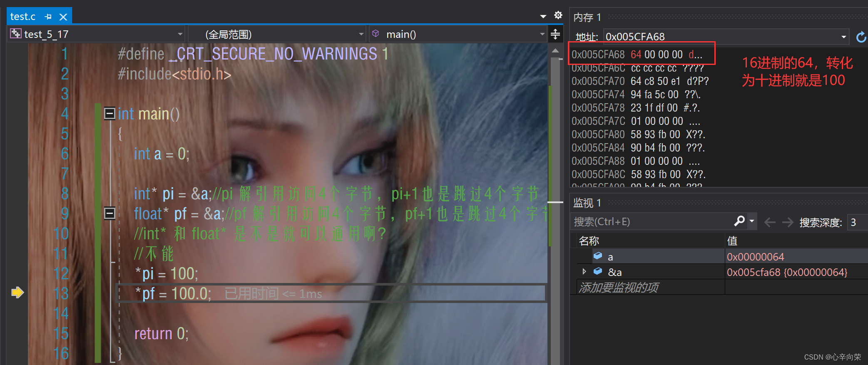Click the 'int a = 0;' code line
The image size is (868, 365).
(162, 154)
